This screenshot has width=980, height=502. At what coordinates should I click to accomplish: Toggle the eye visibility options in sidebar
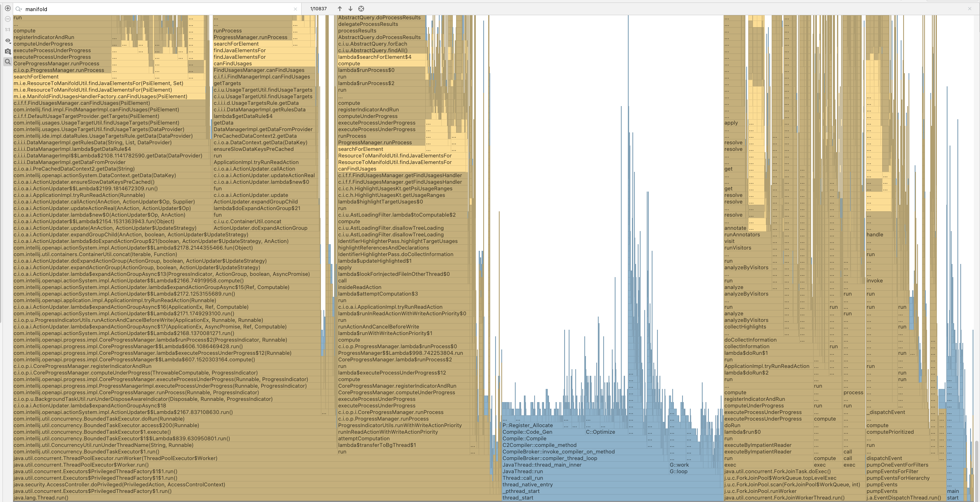(x=7, y=41)
